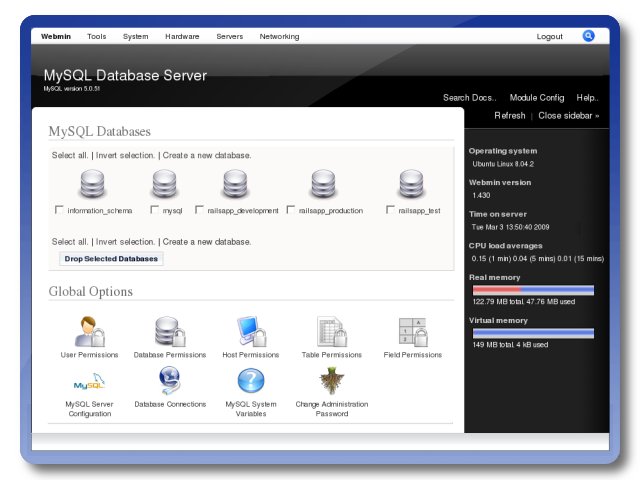640x480 pixels.
Task: Open the MySQL System Variables icon
Action: (251, 381)
